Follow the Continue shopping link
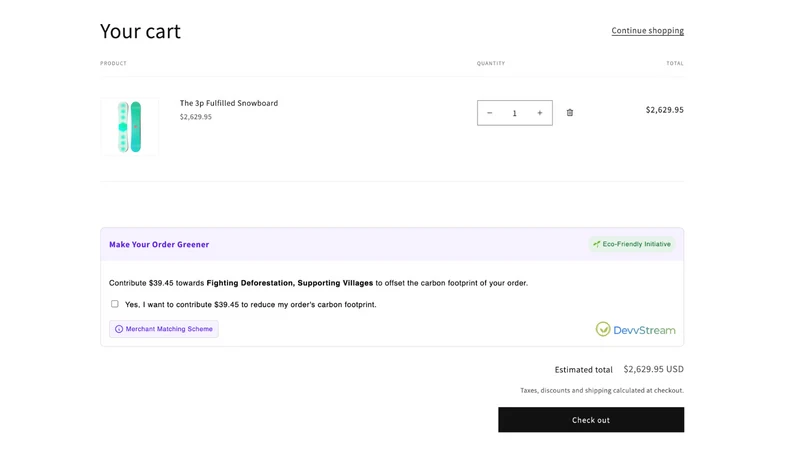Screen dimensions: 800x450 coord(647,31)
